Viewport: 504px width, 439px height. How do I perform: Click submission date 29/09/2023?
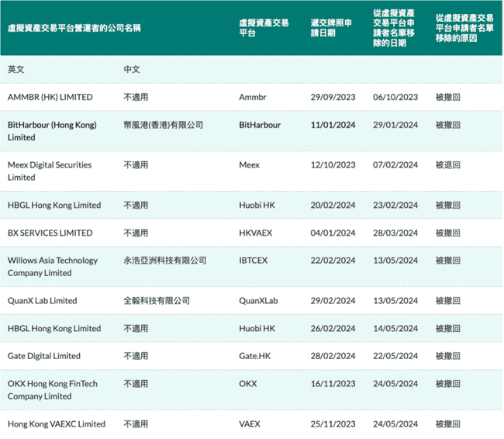point(333,97)
